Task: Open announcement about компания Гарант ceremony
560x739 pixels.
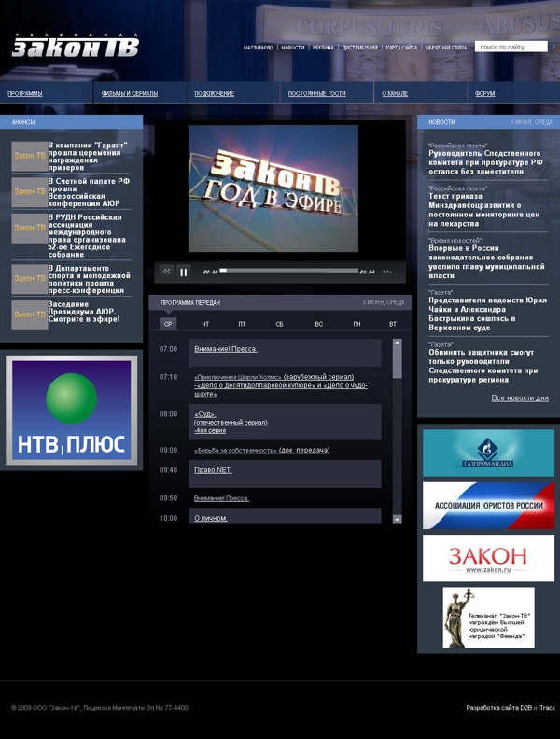Action: [88, 157]
